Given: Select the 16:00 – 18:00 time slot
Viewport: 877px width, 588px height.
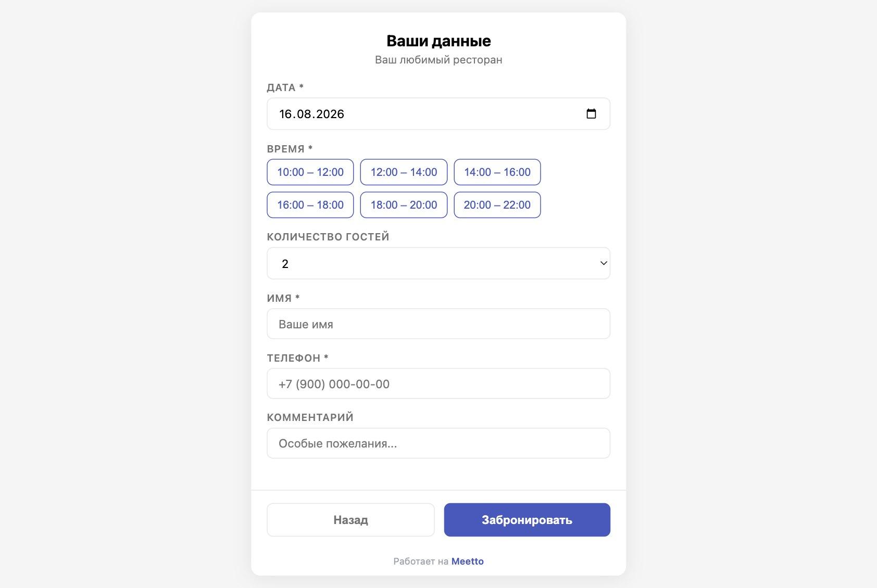Looking at the screenshot, I should tap(310, 205).
